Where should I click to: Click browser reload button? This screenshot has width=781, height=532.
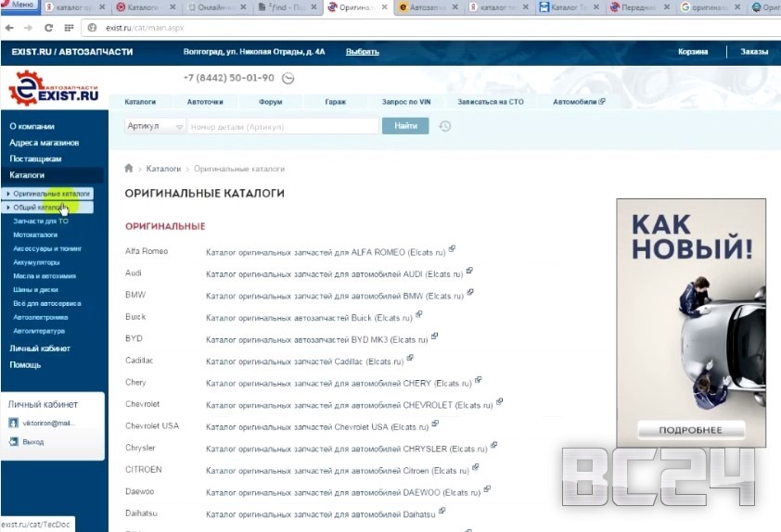pos(47,28)
